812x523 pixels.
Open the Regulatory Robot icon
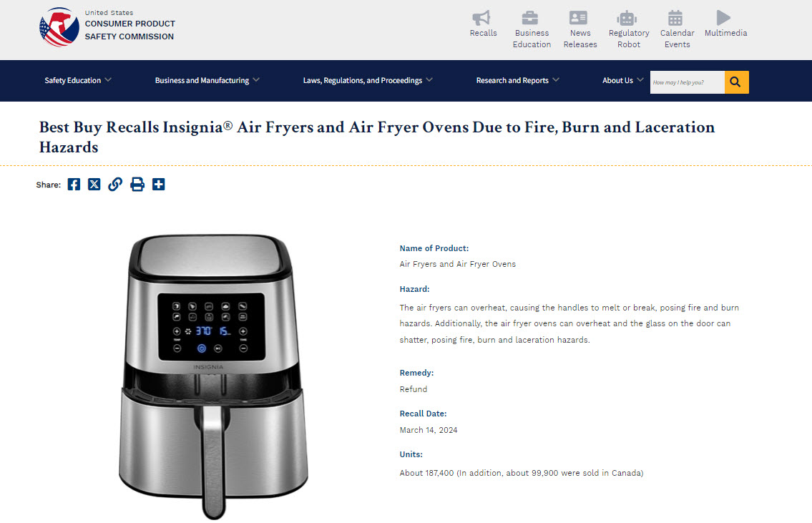coord(627,18)
